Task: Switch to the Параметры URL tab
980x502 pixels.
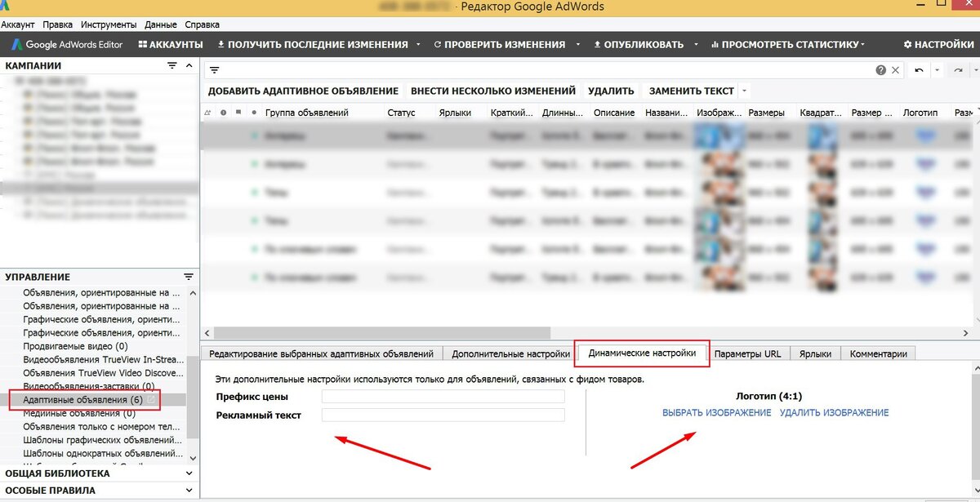Action: [x=747, y=353]
